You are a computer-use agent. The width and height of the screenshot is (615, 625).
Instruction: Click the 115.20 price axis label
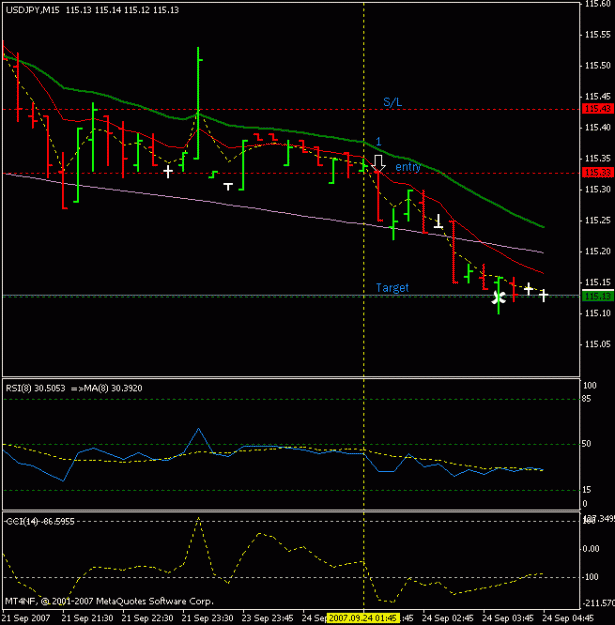pyautogui.click(x=597, y=251)
